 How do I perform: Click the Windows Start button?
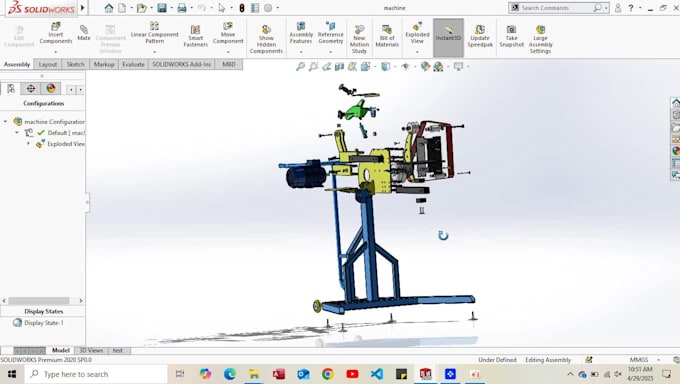(x=12, y=374)
